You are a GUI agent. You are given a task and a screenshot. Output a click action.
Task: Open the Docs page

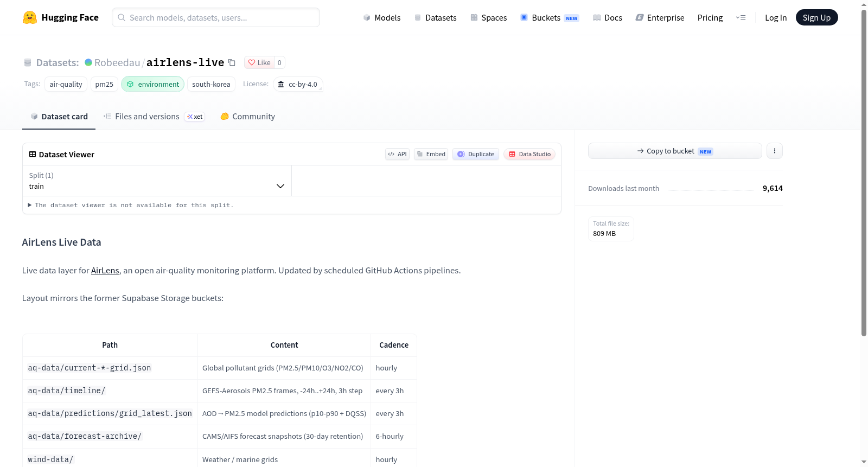607,17
